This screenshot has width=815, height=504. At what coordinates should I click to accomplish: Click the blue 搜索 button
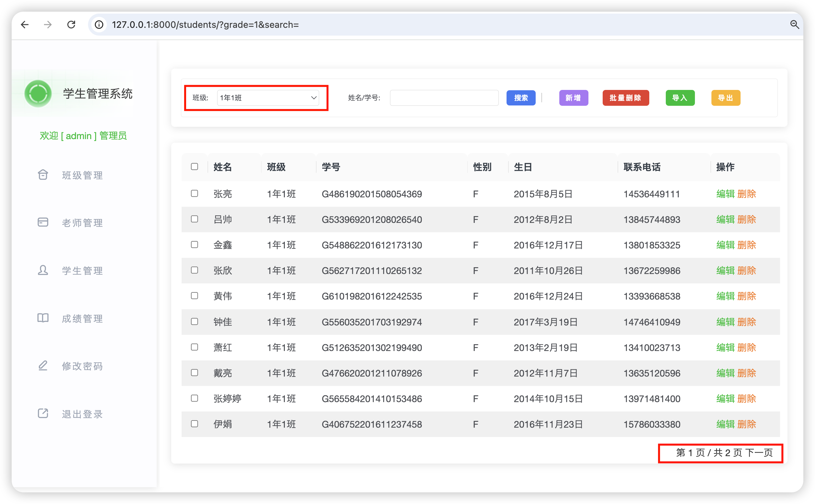520,98
